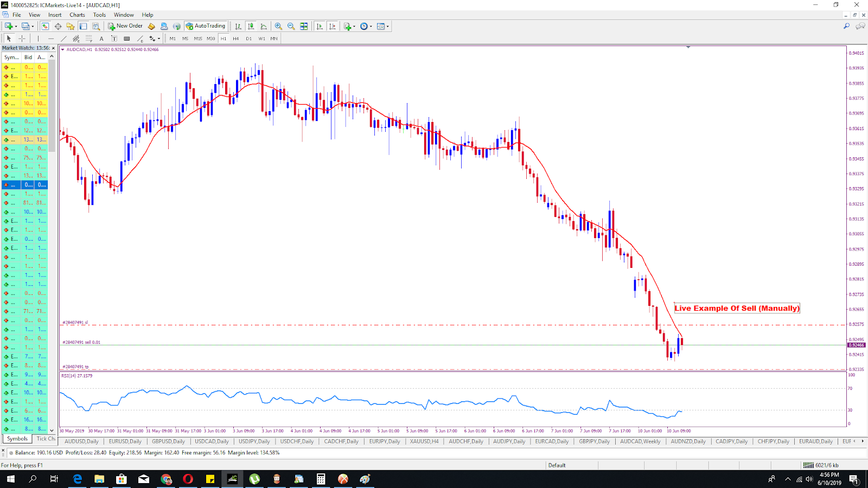Switch timeframe to M5
Screen dimensions: 868x488
point(185,38)
